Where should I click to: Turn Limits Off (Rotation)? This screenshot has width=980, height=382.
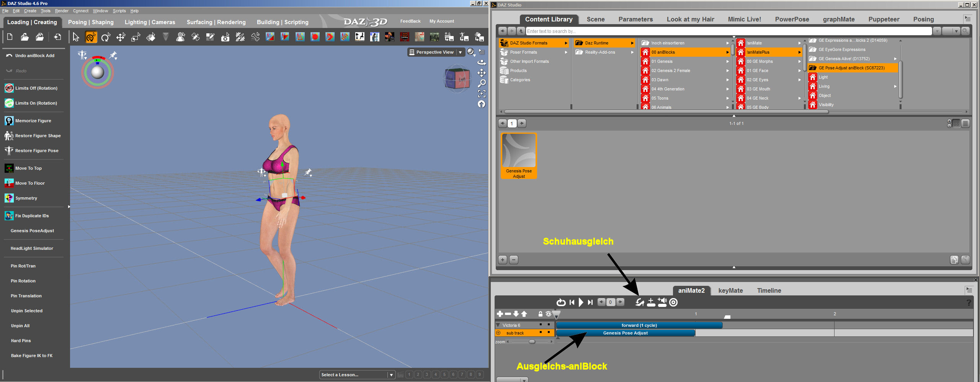[31, 88]
